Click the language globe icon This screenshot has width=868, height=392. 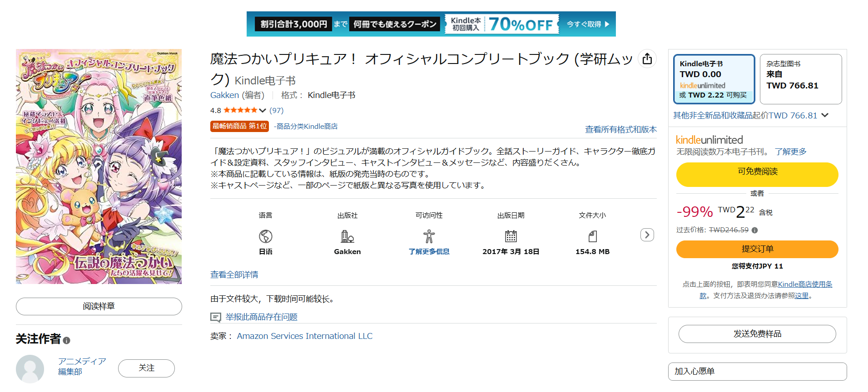click(266, 236)
